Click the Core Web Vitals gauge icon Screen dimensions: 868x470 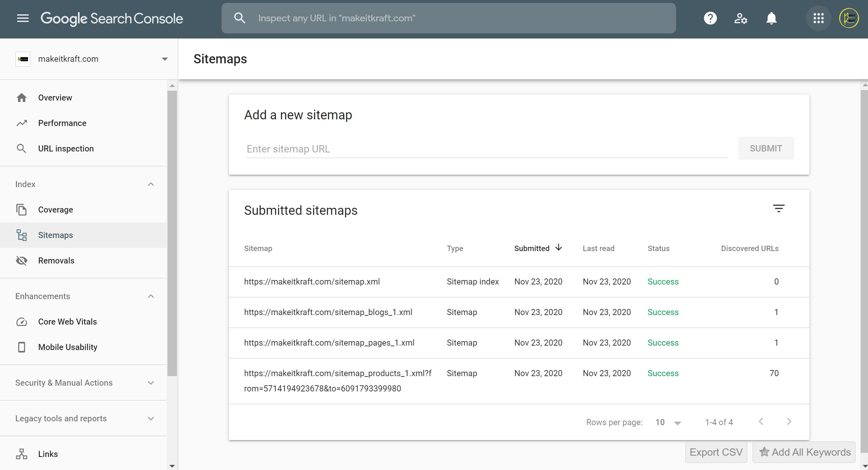tap(22, 322)
